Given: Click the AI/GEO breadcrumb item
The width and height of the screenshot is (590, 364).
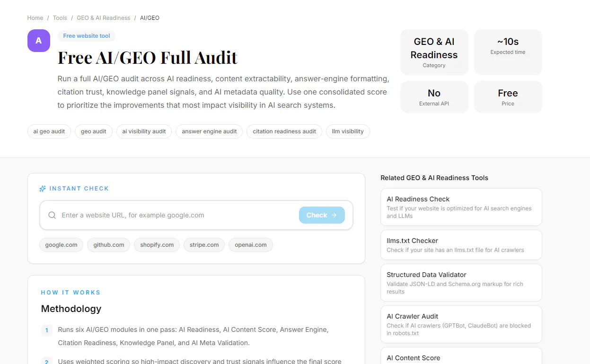Looking at the screenshot, I should (150, 18).
